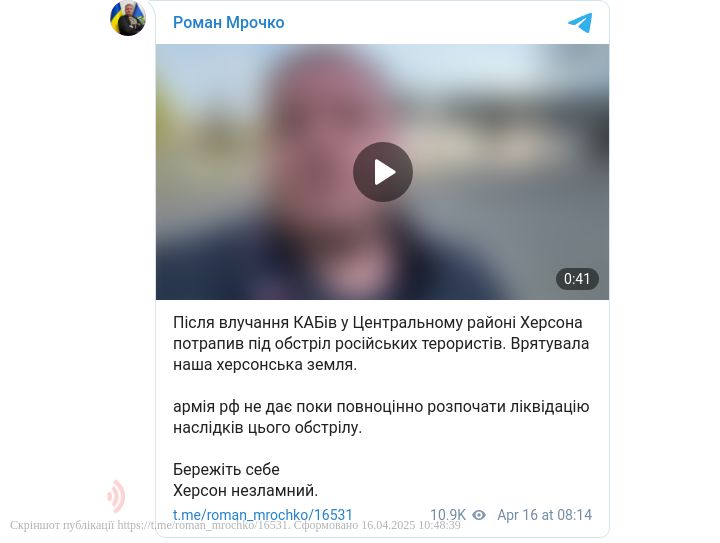Image resolution: width=720 pixels, height=543 pixels.
Task: Open the Telegram paper plane icon
Action: click(580, 23)
